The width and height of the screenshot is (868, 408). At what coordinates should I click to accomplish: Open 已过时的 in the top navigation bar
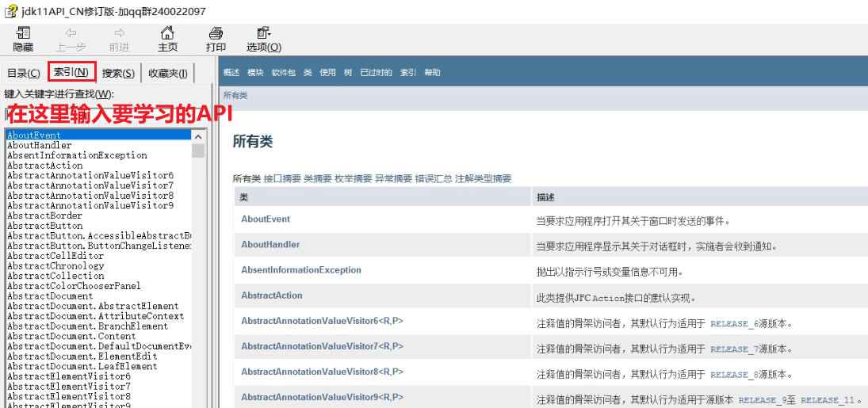tap(376, 73)
